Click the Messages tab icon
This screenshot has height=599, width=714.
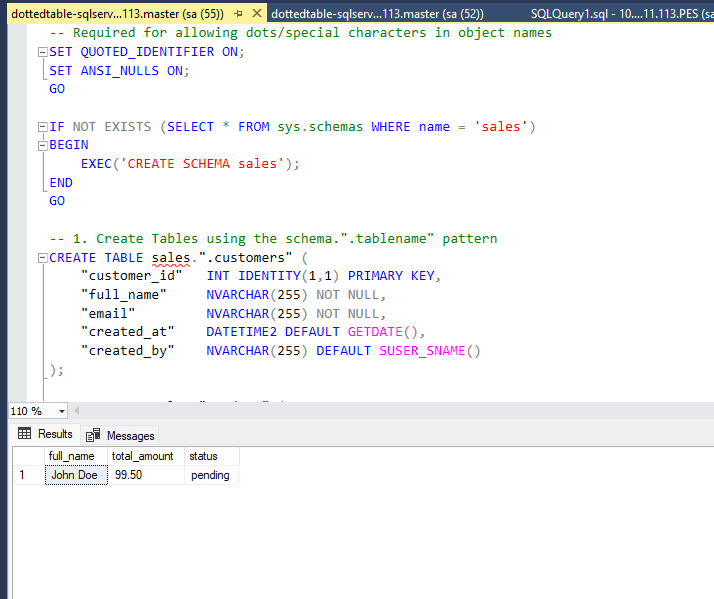tap(93, 435)
